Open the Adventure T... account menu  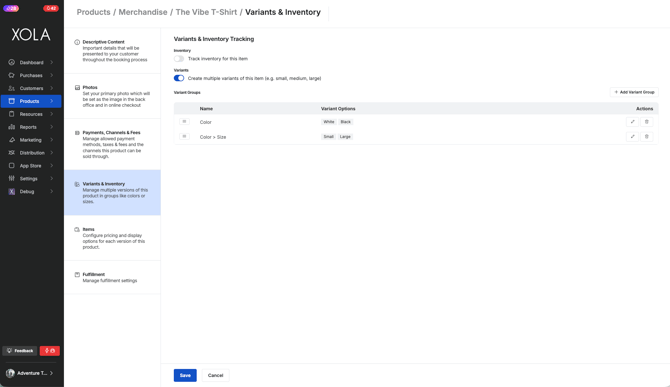(30, 373)
